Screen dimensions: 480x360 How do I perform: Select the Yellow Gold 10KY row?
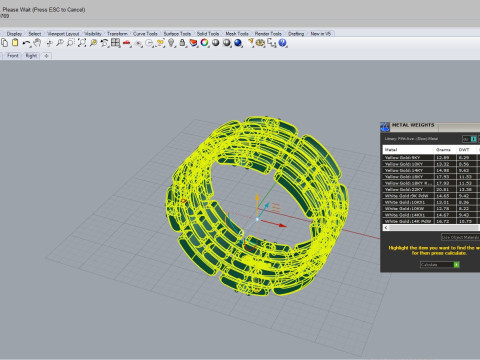(x=431, y=164)
